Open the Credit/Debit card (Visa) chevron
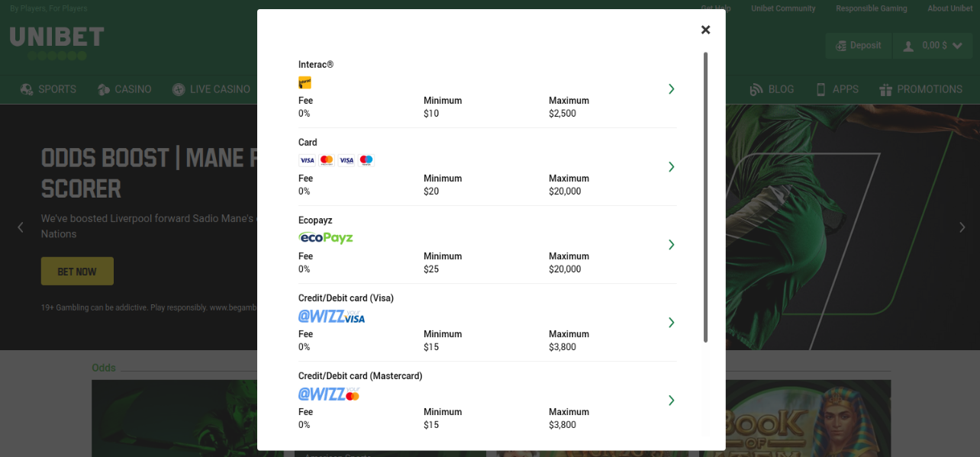Viewport: 980px width, 457px height. [671, 323]
